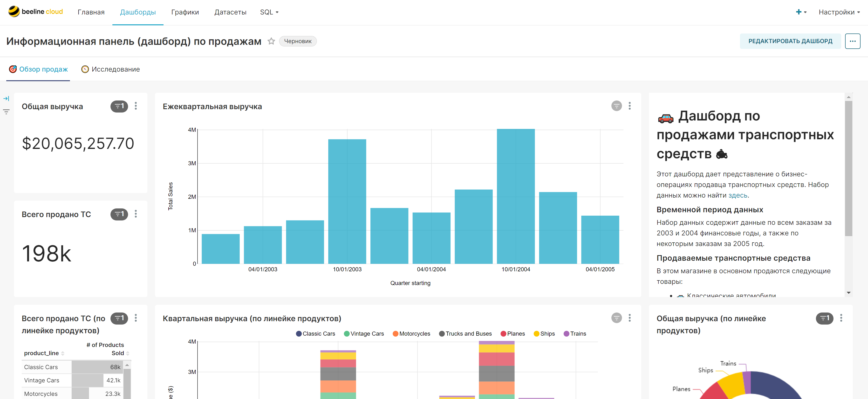Image resolution: width=868 pixels, height=399 pixels.
Task: Follow the здесь dataset link
Action: [x=738, y=195]
